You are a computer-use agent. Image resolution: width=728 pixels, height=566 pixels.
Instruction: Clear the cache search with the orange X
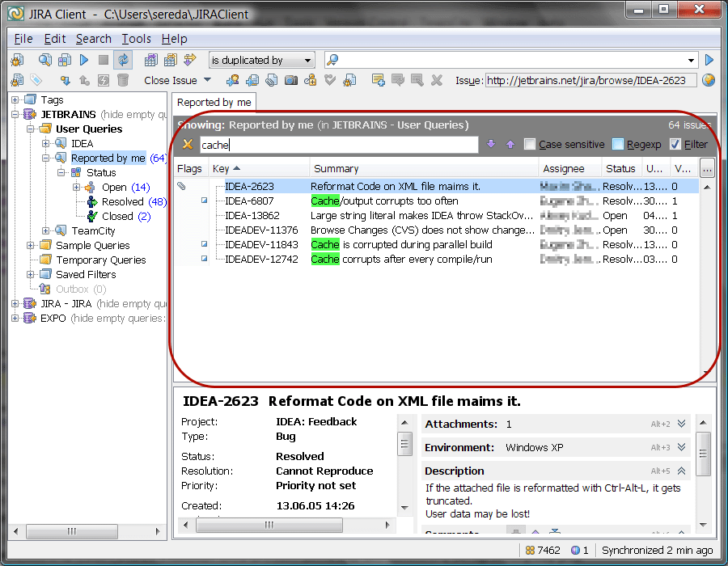coord(188,144)
